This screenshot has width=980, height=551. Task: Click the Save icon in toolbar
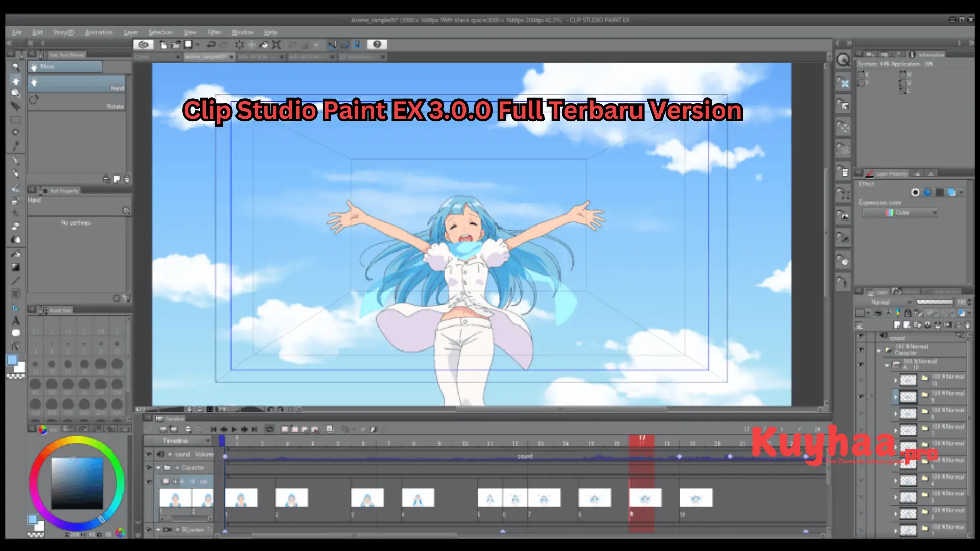pos(188,45)
